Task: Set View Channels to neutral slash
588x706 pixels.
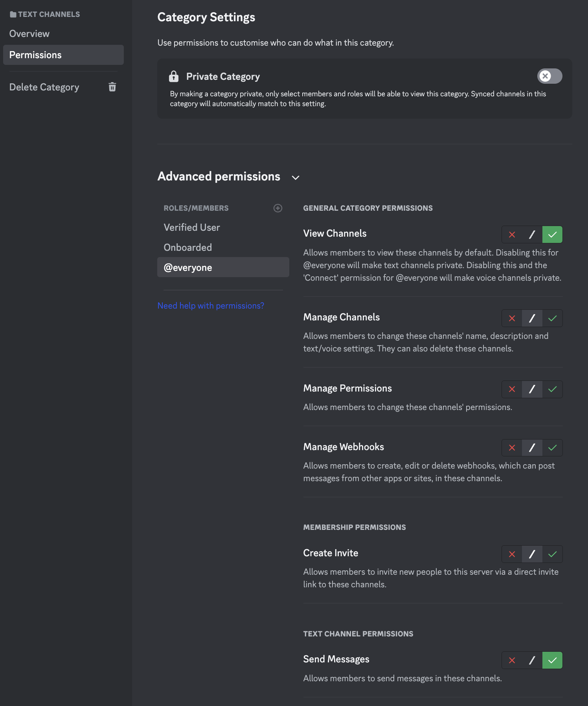Action: coord(532,235)
